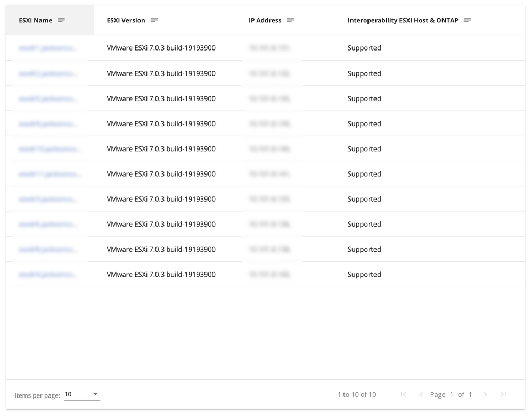Open the ESXi host link in fifth row

[50, 149]
